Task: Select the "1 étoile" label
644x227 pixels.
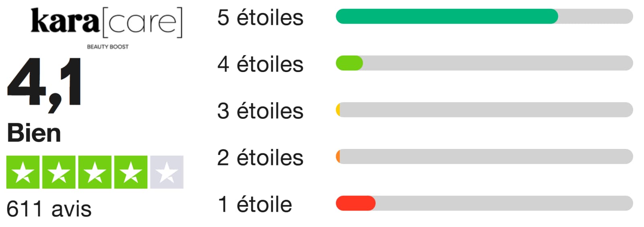Action: click(x=254, y=204)
